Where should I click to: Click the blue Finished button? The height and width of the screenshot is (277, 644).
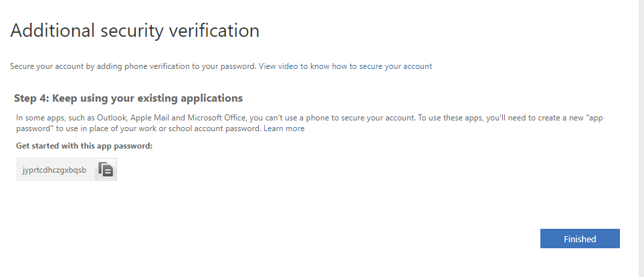579,239
